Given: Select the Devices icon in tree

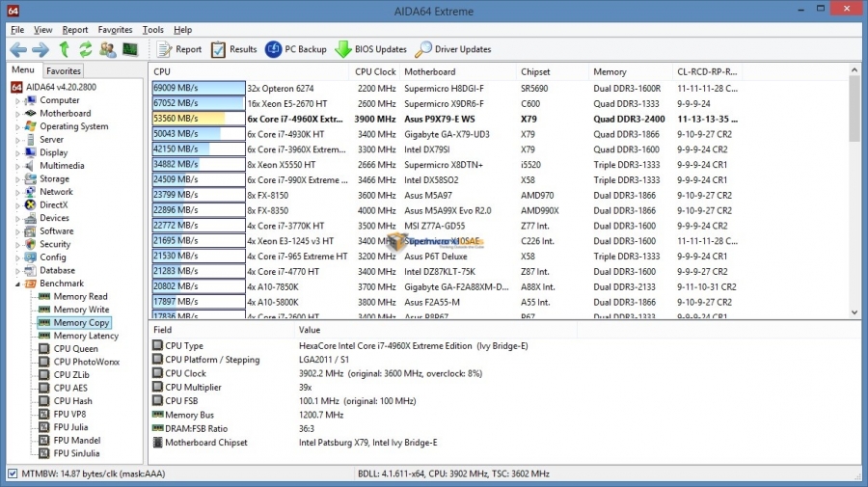Looking at the screenshot, I should [31, 218].
